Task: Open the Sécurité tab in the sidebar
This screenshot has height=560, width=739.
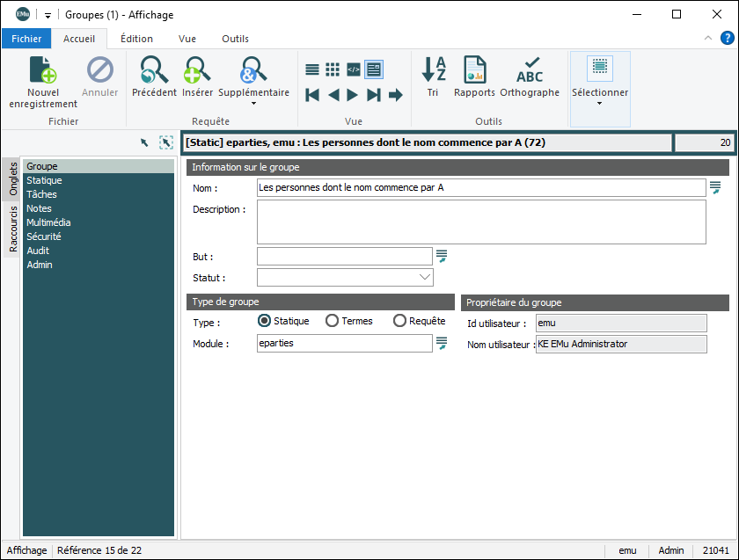Action: click(x=43, y=236)
